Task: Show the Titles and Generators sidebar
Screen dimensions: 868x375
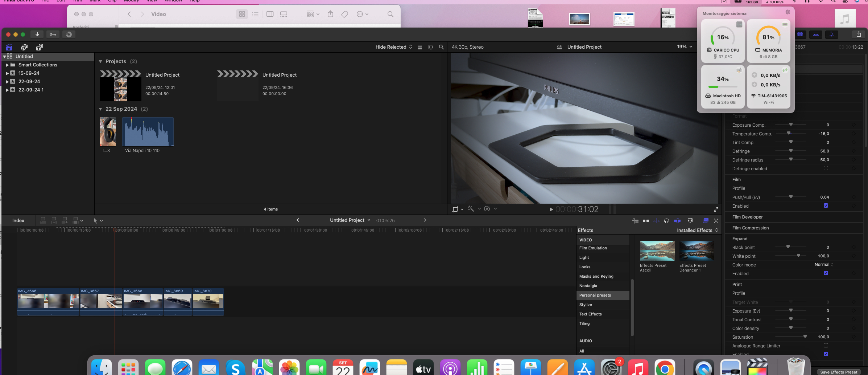Action: click(x=40, y=47)
